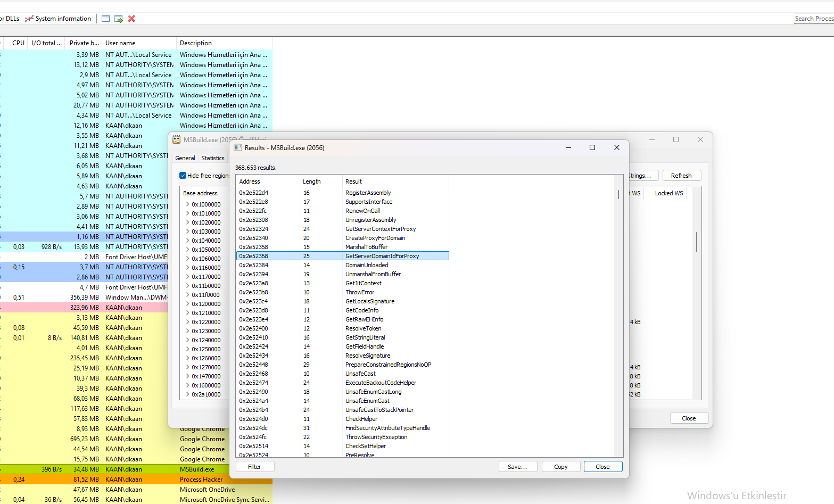Click the find window toolbar icon
This screenshot has height=504, width=834.
pos(105,19)
